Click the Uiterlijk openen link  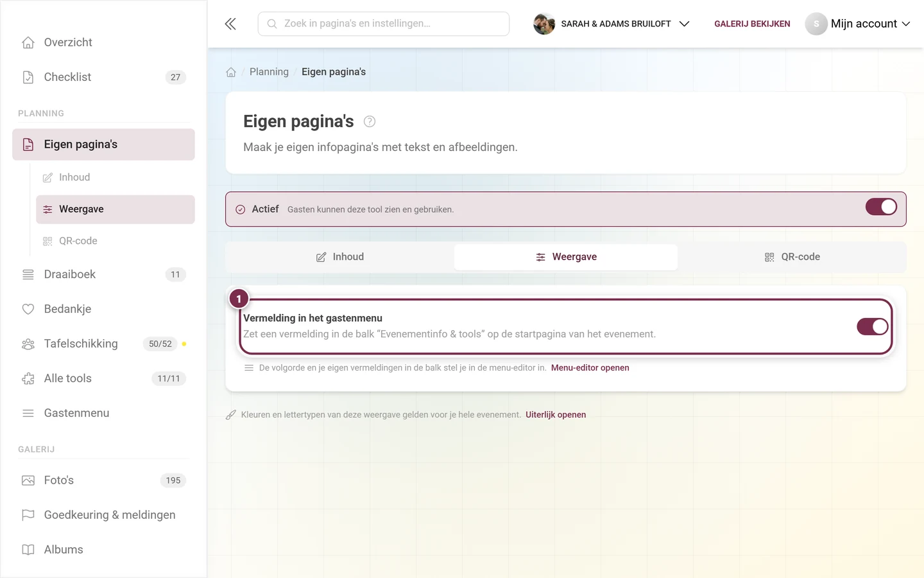556,415
